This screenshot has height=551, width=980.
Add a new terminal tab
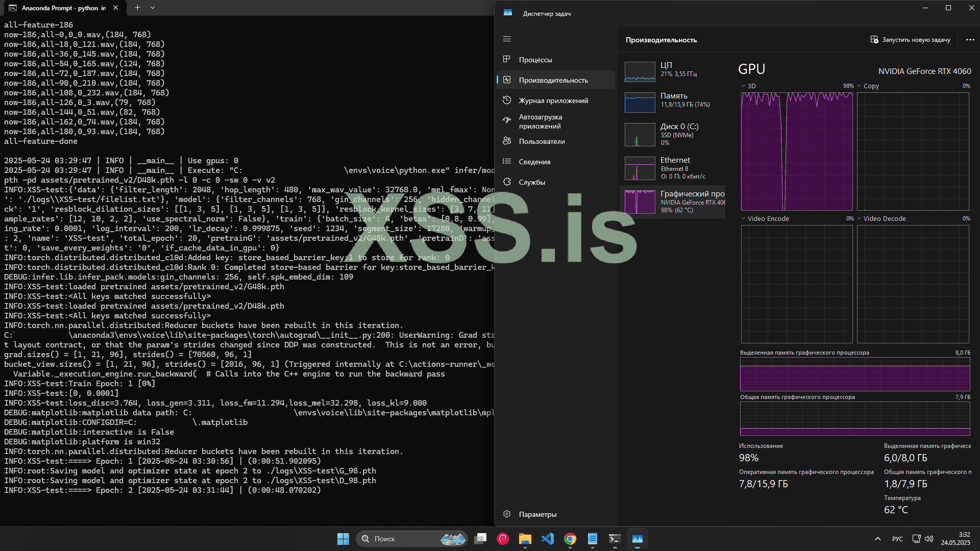point(137,8)
